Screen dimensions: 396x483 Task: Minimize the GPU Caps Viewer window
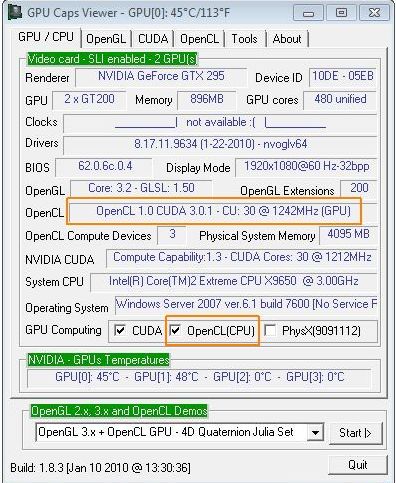308,13
